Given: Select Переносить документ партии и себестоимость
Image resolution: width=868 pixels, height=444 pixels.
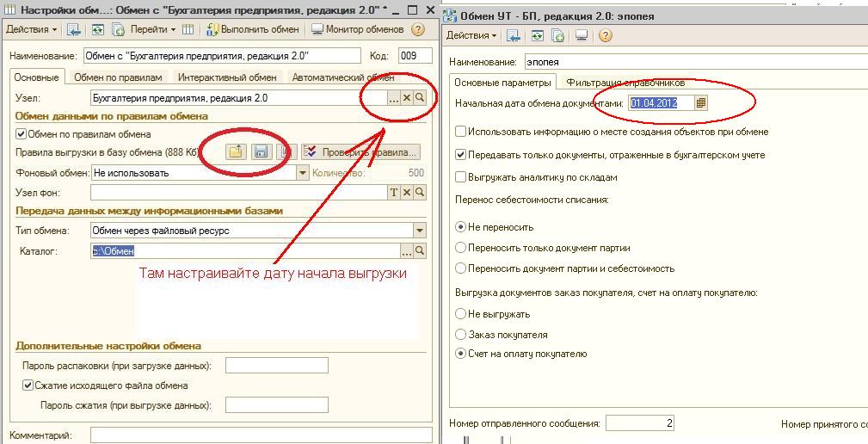Looking at the screenshot, I should point(460,268).
